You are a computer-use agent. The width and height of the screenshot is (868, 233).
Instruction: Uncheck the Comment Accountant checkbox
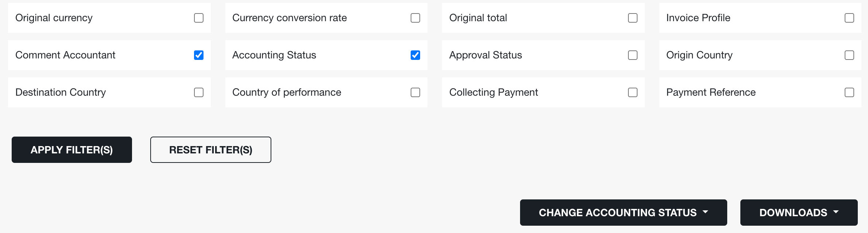tap(199, 55)
